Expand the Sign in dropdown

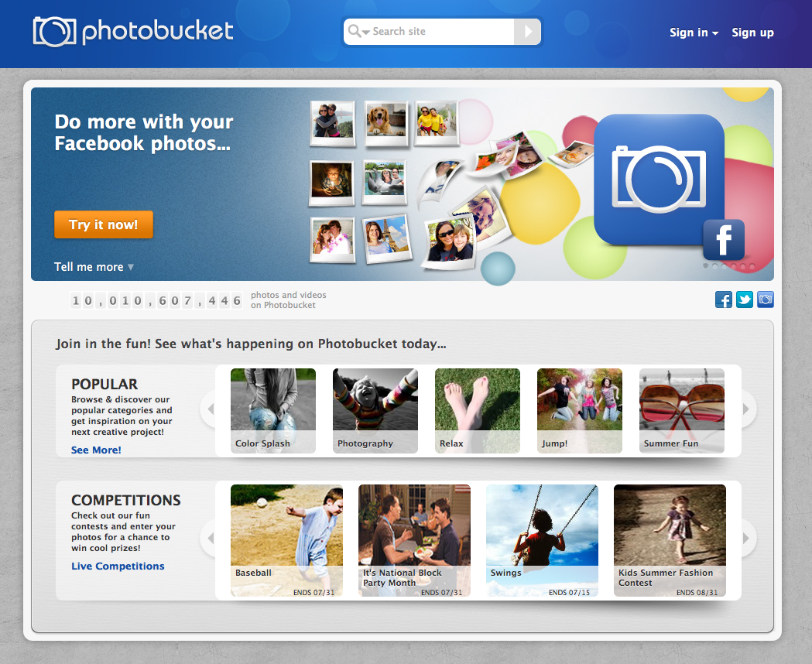tap(694, 33)
